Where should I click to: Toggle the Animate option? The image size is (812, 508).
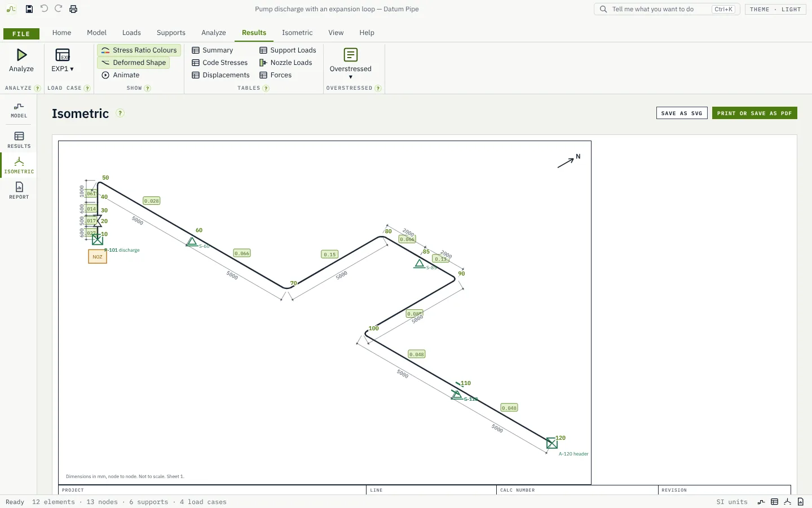coord(120,75)
